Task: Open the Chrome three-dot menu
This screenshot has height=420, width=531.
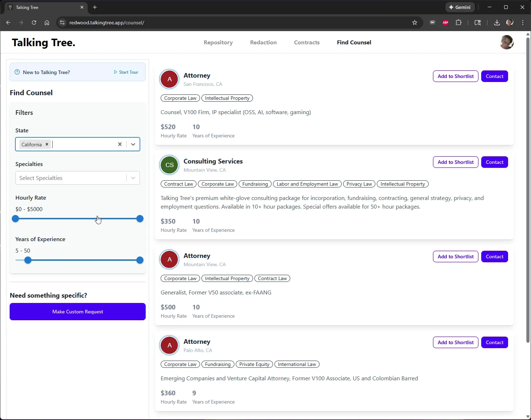Action: (x=523, y=23)
